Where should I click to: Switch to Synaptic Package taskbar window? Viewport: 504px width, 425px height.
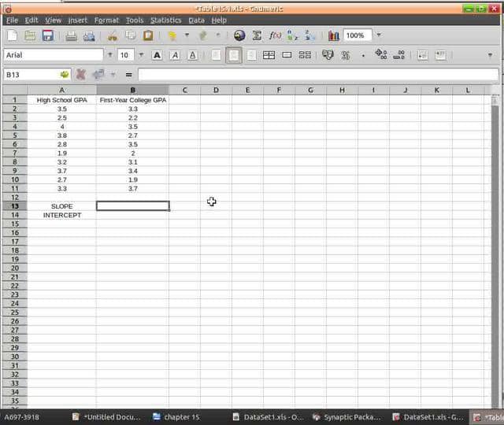point(347,416)
